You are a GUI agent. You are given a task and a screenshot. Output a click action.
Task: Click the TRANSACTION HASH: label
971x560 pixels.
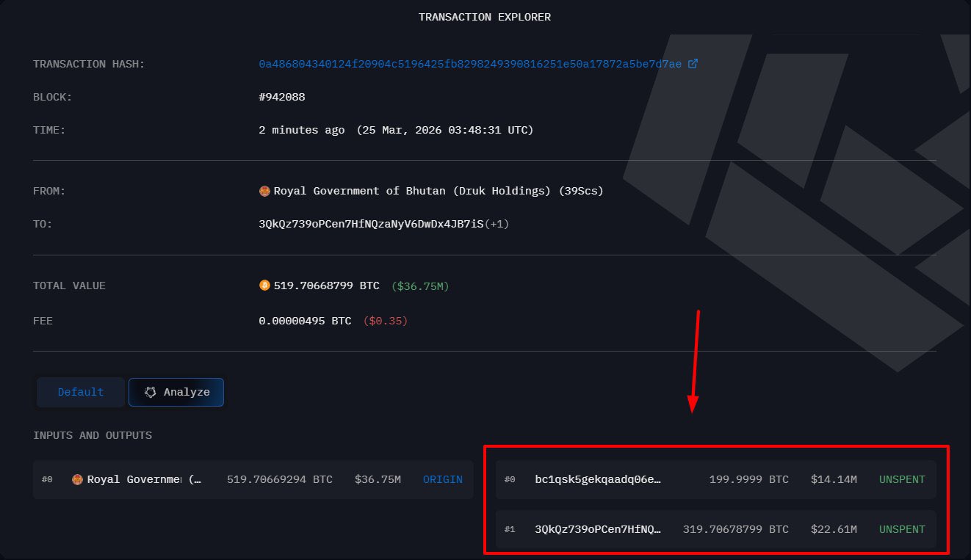(89, 64)
